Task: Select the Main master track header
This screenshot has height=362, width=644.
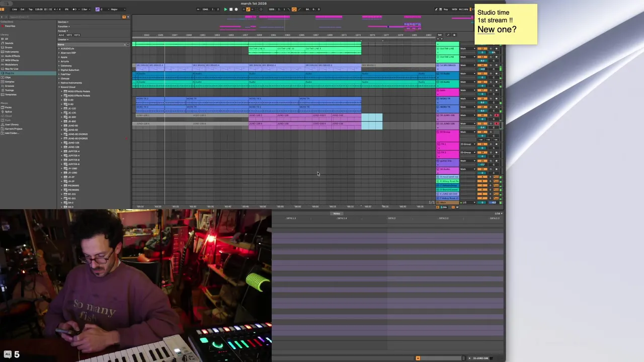Action: pyautogui.click(x=447, y=202)
